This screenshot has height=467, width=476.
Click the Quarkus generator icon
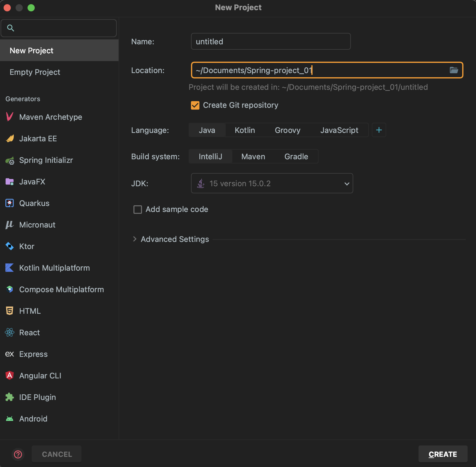click(10, 203)
